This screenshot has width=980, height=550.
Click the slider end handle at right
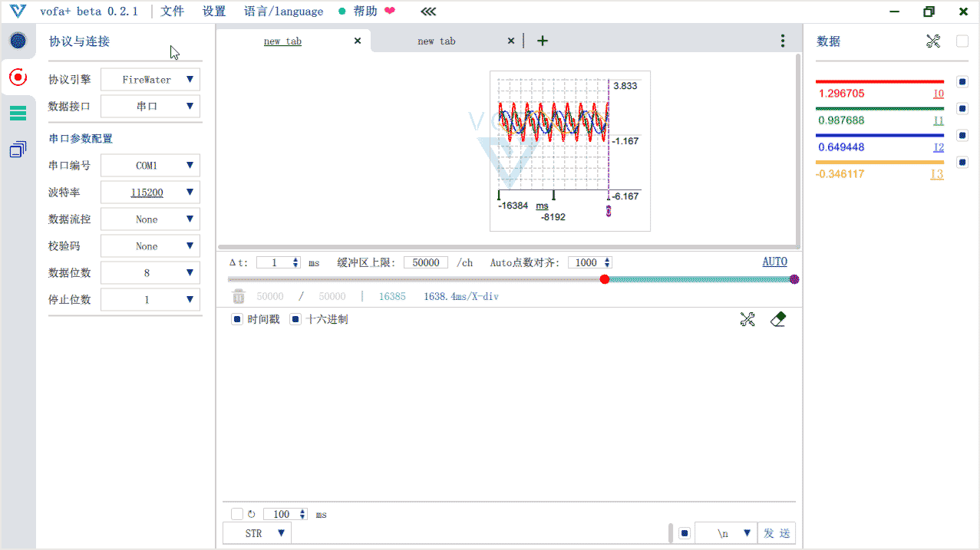794,279
